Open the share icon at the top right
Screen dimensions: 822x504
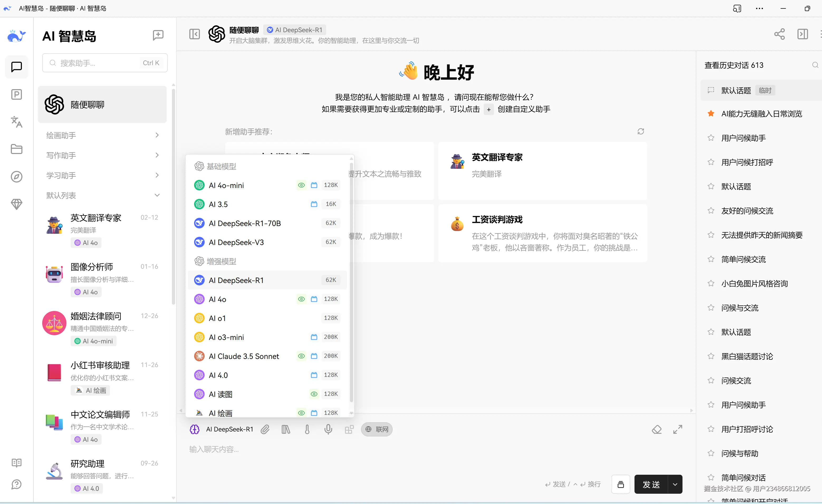[x=780, y=34]
